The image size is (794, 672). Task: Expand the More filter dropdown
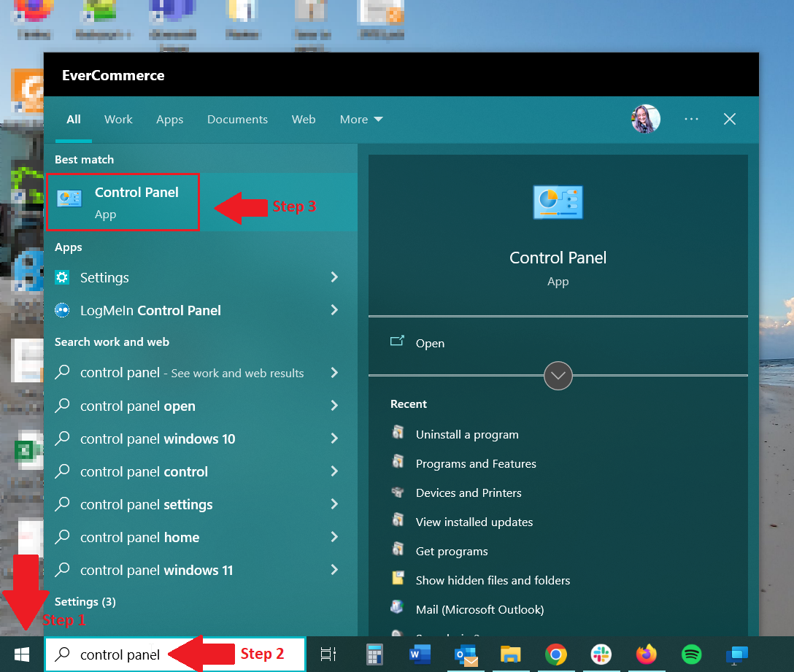(x=361, y=120)
